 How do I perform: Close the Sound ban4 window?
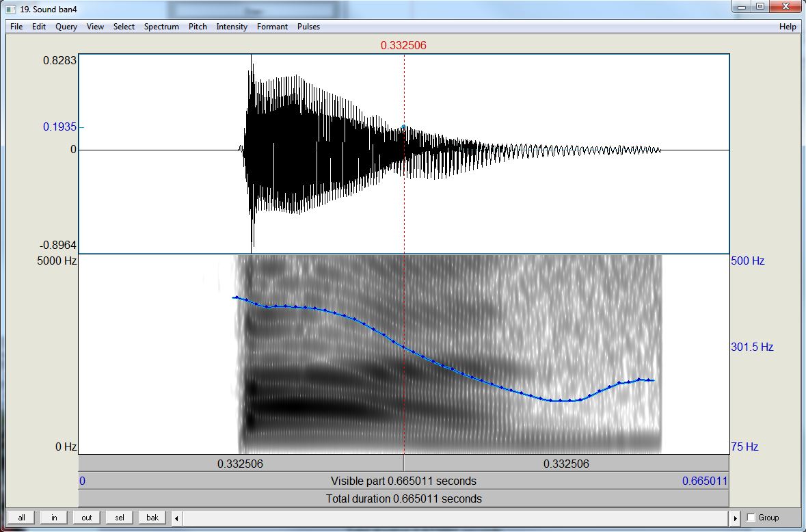coord(785,7)
